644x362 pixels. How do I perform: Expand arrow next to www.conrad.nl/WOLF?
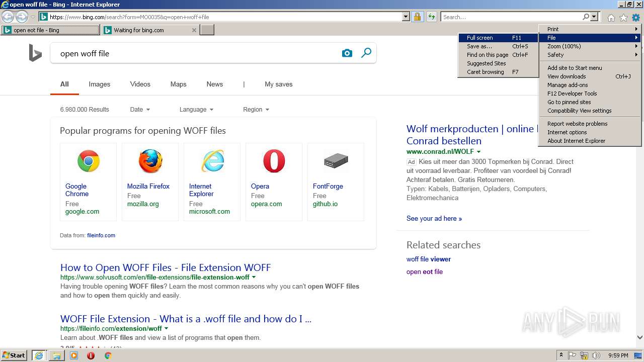click(478, 152)
